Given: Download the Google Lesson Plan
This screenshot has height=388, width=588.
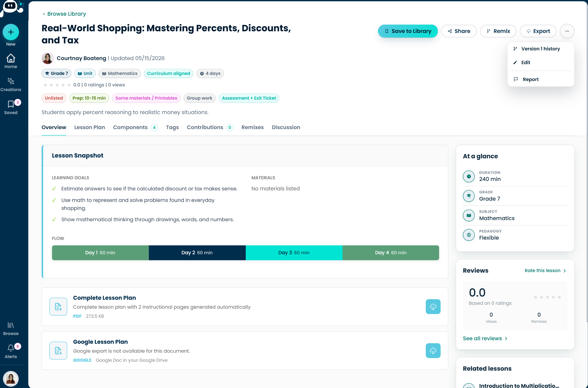Looking at the screenshot, I should [x=433, y=350].
